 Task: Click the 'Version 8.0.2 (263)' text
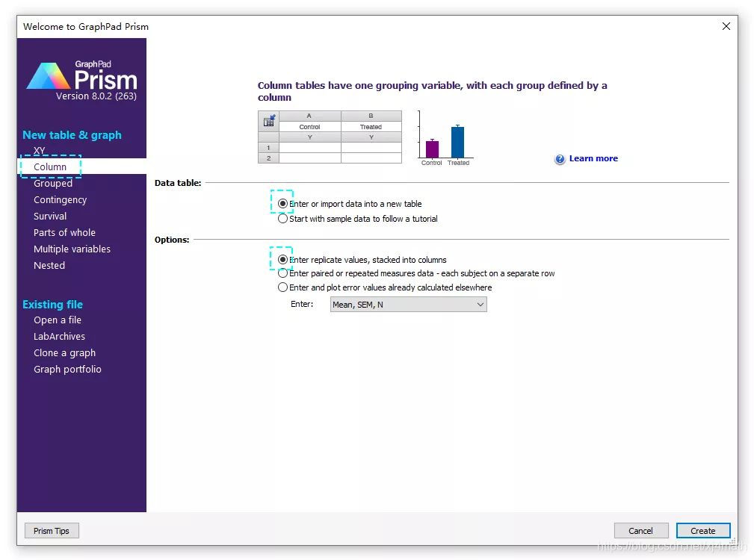[96, 96]
